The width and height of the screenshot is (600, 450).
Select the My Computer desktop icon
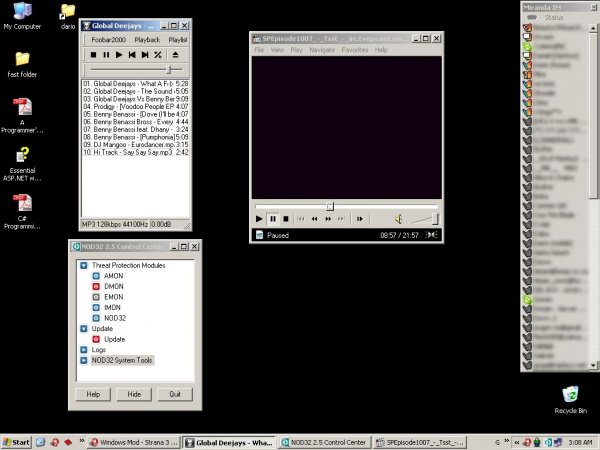point(22,16)
